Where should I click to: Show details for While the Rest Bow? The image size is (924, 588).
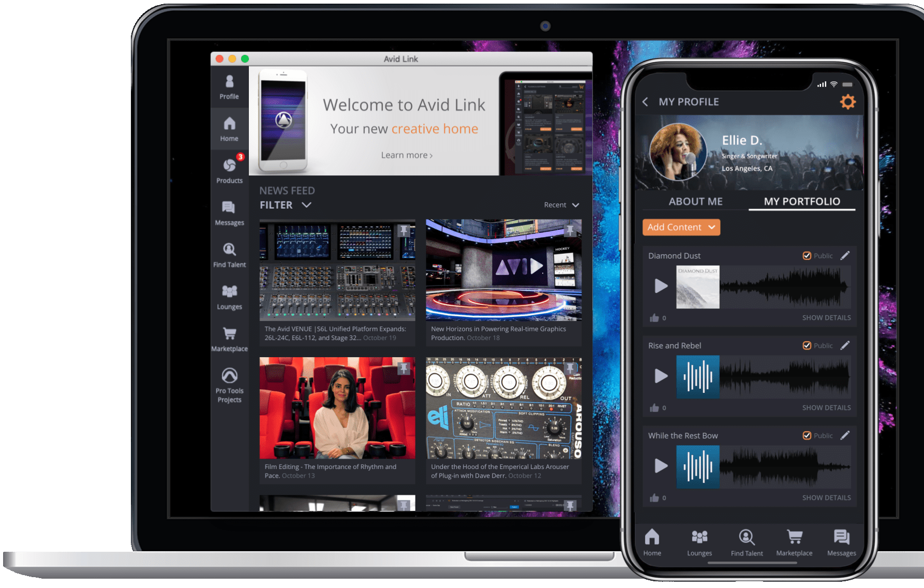pyautogui.click(x=826, y=498)
